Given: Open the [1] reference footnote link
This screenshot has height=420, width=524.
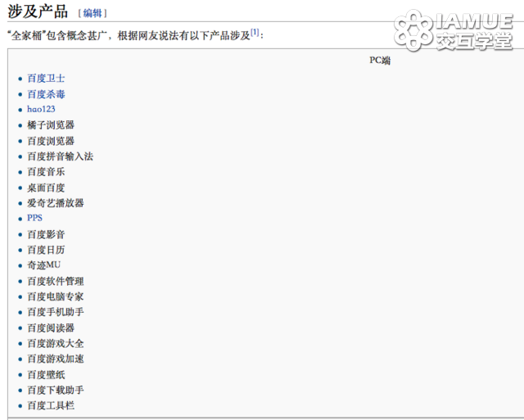Looking at the screenshot, I should pos(255,33).
